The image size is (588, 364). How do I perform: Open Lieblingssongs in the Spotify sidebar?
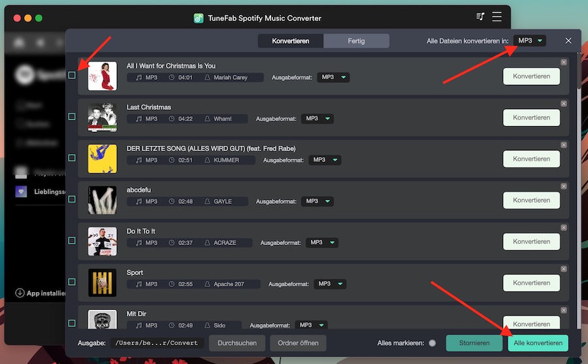[41, 191]
